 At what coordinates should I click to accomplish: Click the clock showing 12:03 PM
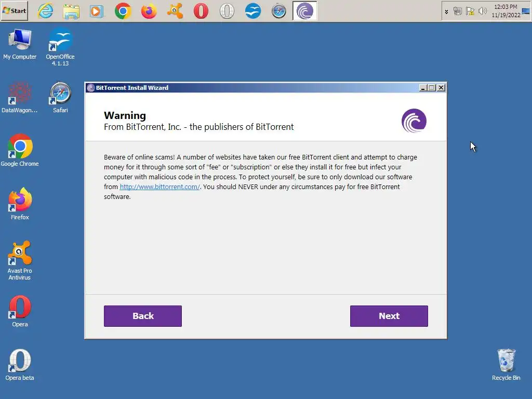click(x=506, y=11)
